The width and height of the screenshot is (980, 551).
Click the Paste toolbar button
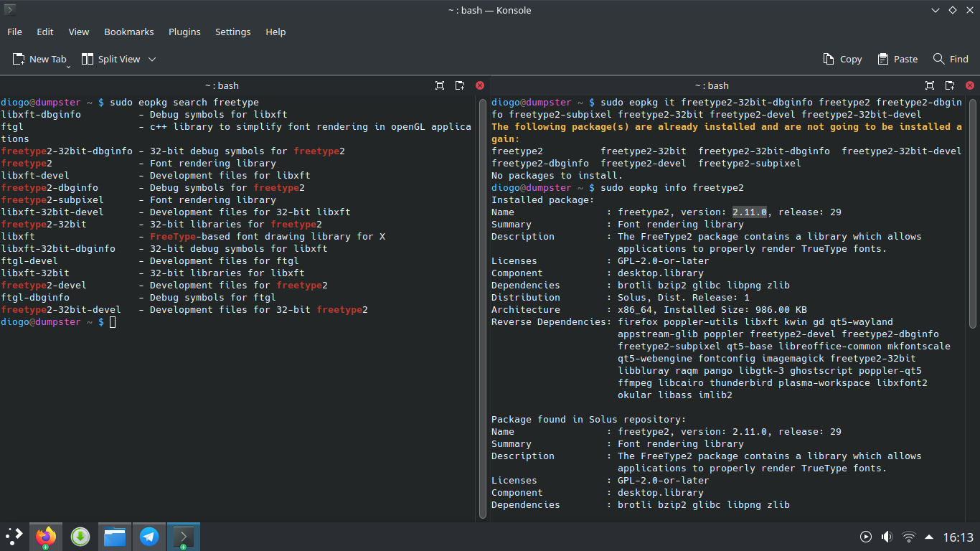[x=896, y=59]
